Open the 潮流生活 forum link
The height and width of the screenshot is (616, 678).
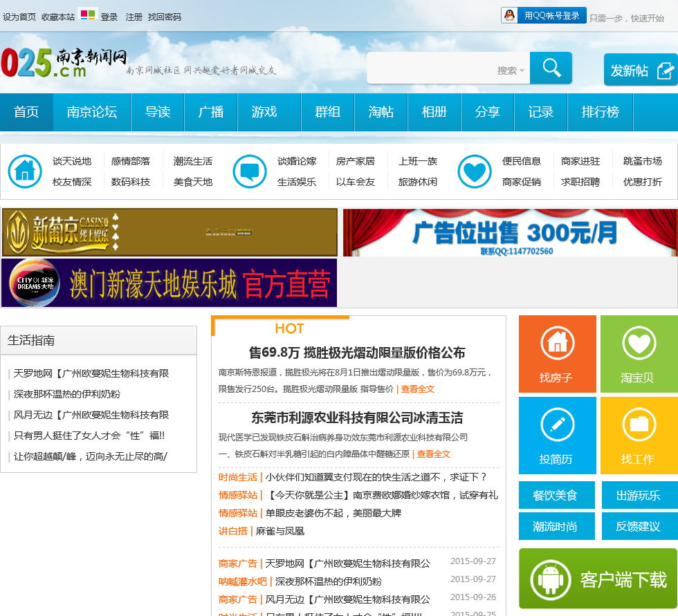(x=193, y=161)
